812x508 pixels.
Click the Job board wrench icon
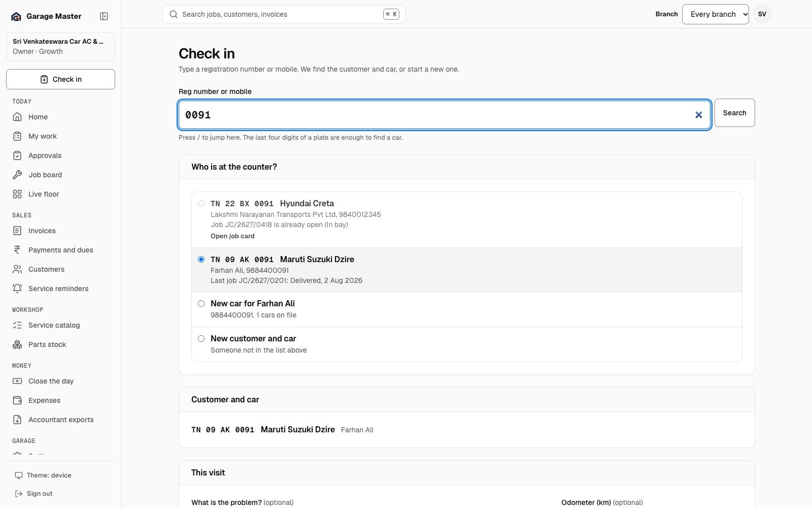17,175
